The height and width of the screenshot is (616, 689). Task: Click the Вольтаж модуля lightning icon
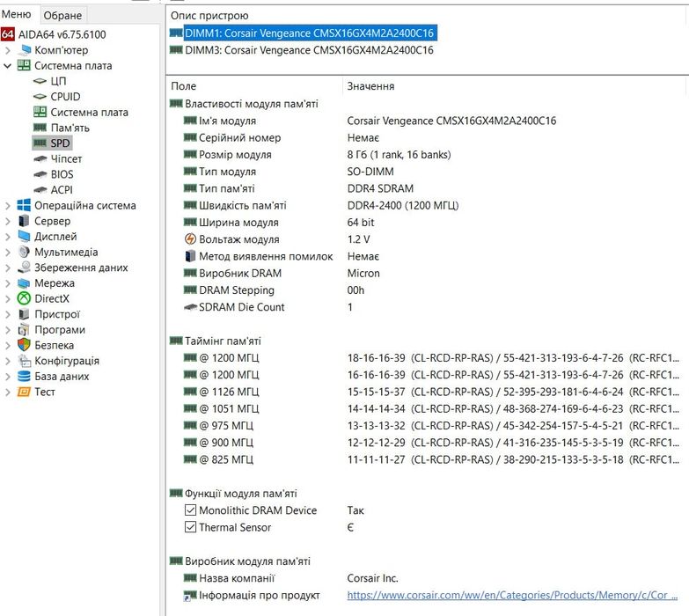tap(190, 239)
